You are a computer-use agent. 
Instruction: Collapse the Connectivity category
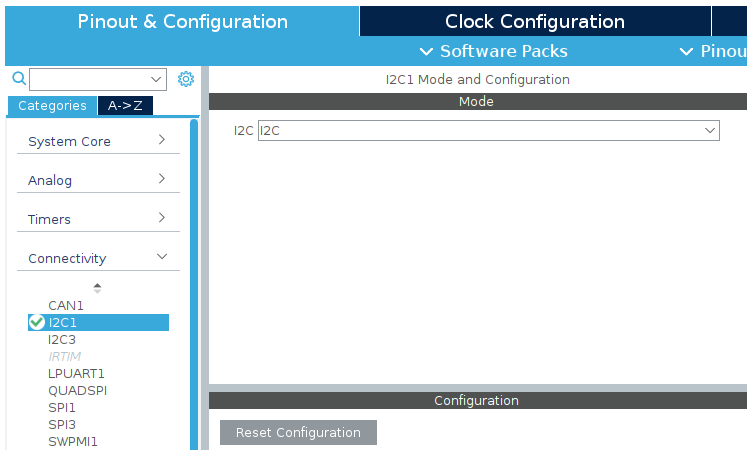point(98,258)
